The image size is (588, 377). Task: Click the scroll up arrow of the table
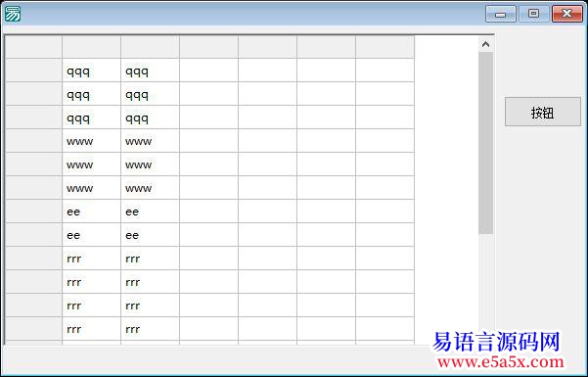coord(485,44)
